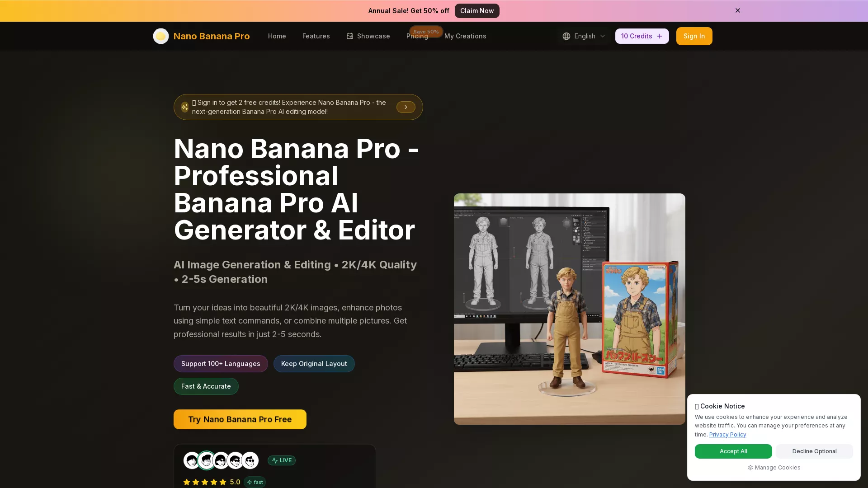
Task: Click the Save 50% badge
Action: [426, 32]
